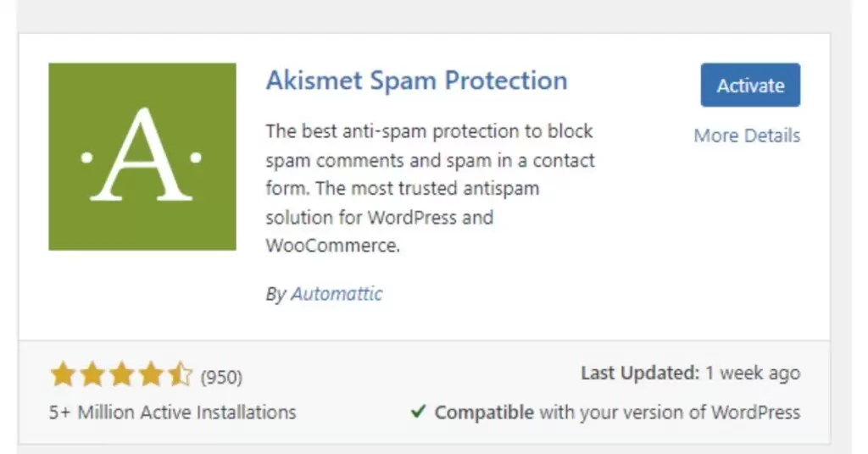
Task: Click the '1 week ago' update time
Action: click(753, 374)
